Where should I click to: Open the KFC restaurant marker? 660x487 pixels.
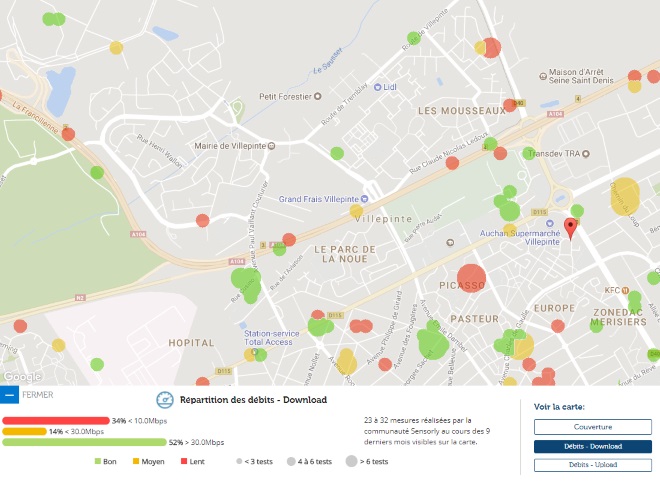[x=625, y=290]
